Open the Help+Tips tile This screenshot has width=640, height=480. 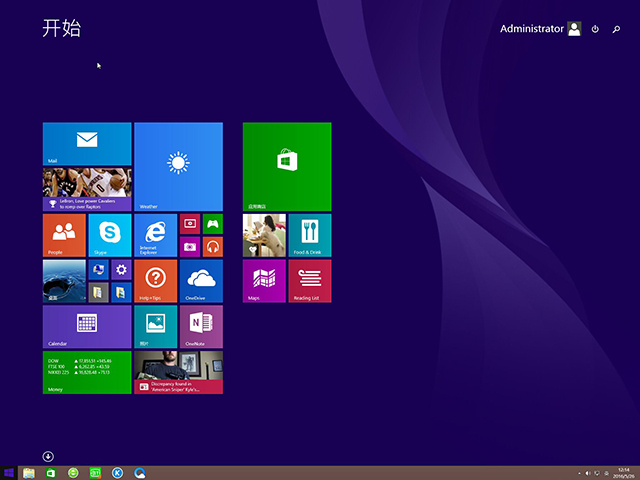156,281
